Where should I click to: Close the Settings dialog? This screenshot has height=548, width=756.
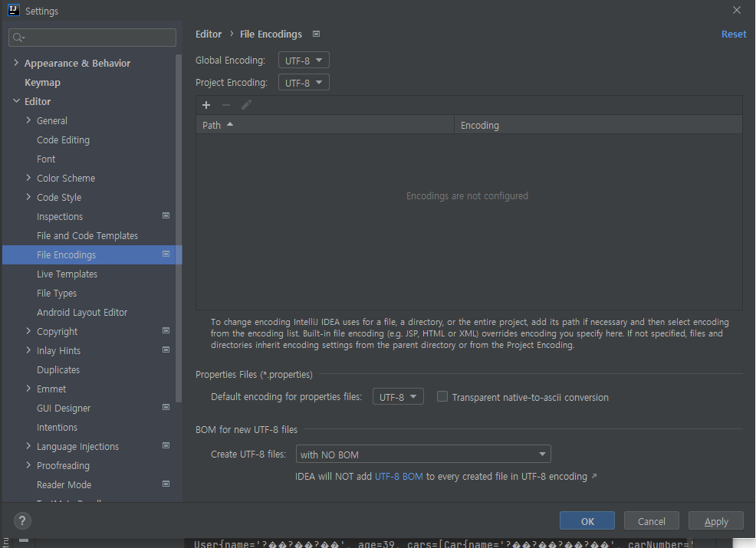(737, 10)
